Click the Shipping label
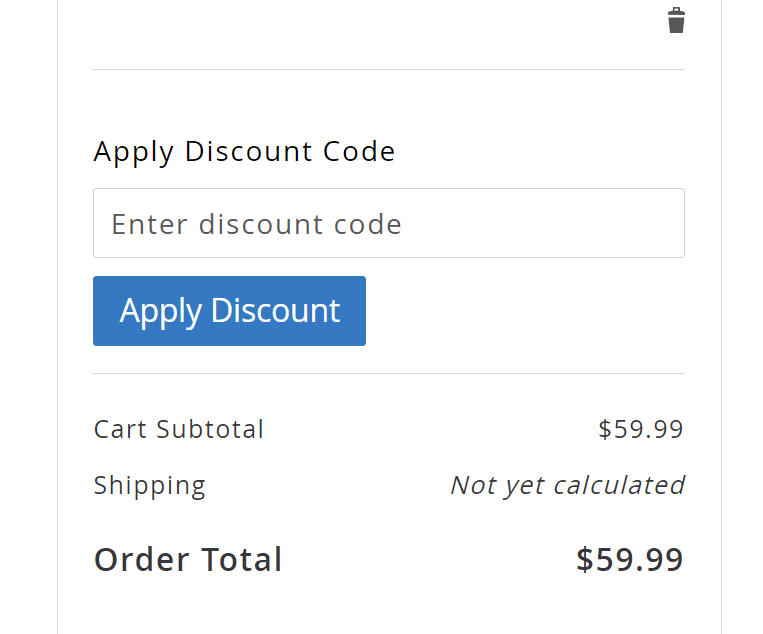Image resolution: width=763 pixels, height=634 pixels. (150, 486)
